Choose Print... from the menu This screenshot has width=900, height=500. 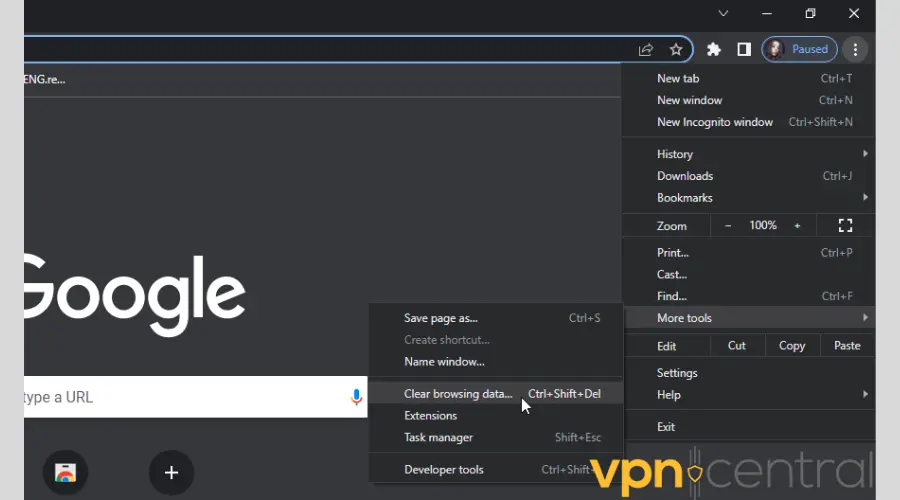tap(748, 253)
